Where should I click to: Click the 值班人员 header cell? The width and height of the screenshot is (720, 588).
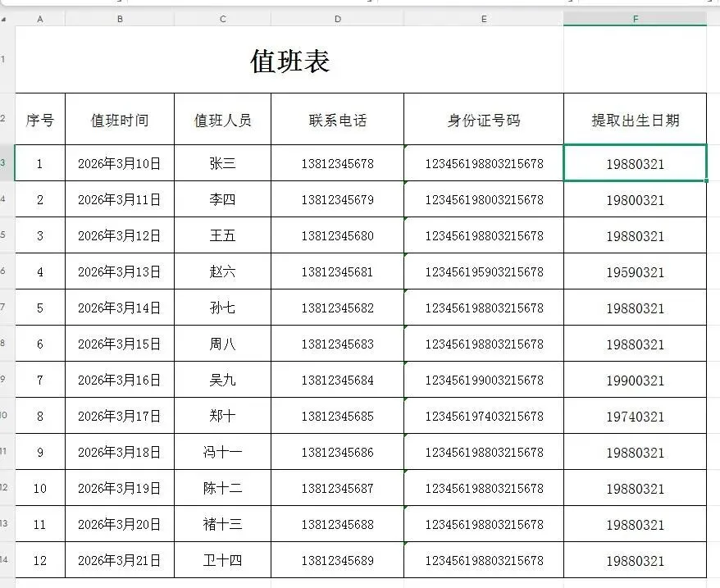pos(223,119)
